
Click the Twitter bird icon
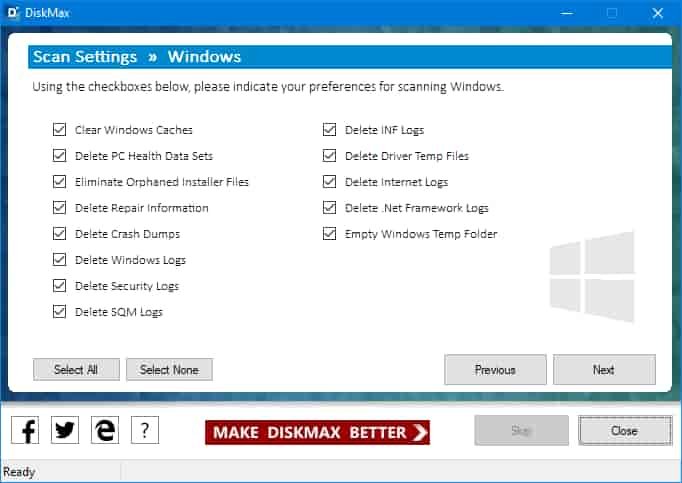tap(66, 431)
